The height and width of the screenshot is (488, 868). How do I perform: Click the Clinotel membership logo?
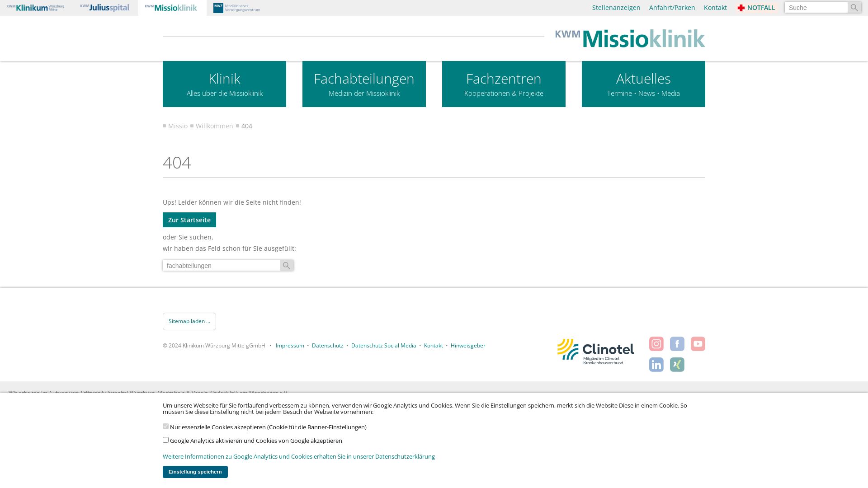tap(595, 352)
